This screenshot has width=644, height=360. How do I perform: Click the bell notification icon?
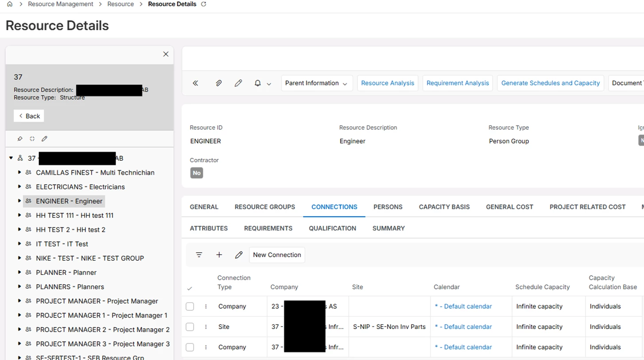[x=257, y=83]
